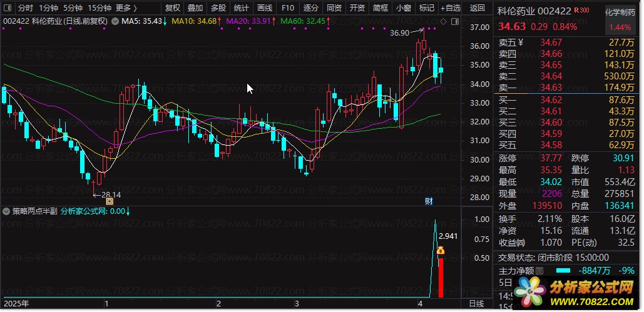Viewport: 644px width, 312px height.
Task: Expand the main chart indicator dropdown arrow
Action: pos(115,21)
